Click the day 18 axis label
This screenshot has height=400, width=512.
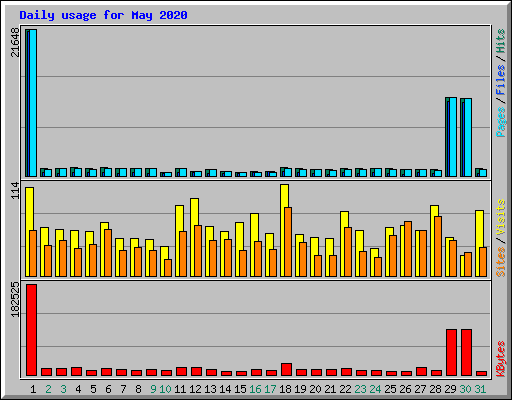(x=285, y=389)
